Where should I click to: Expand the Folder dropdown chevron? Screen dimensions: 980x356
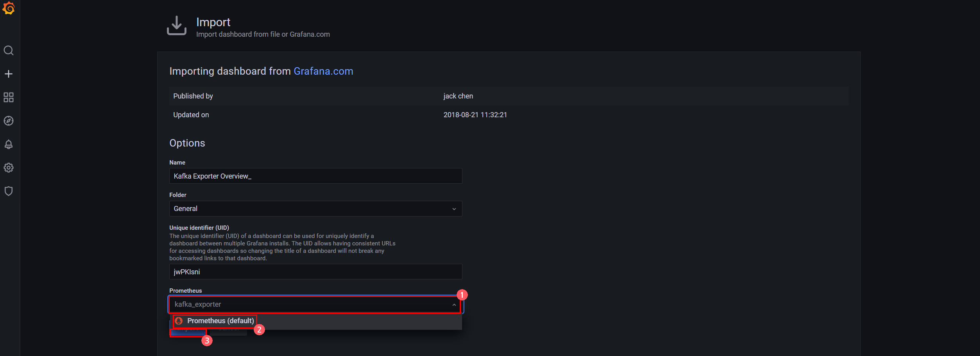(454, 209)
